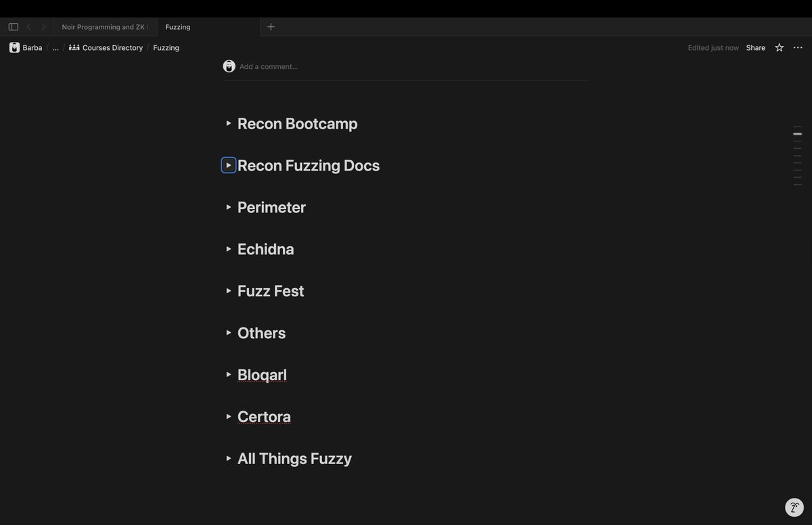Expand the Others toggle arrow
The image size is (812, 525).
(229, 333)
